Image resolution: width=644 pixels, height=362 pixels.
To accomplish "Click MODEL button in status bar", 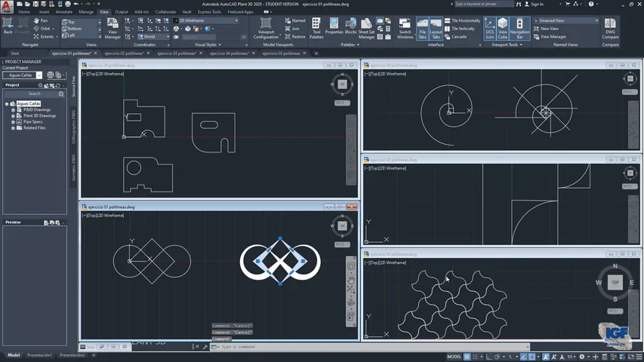I will click(x=454, y=357).
